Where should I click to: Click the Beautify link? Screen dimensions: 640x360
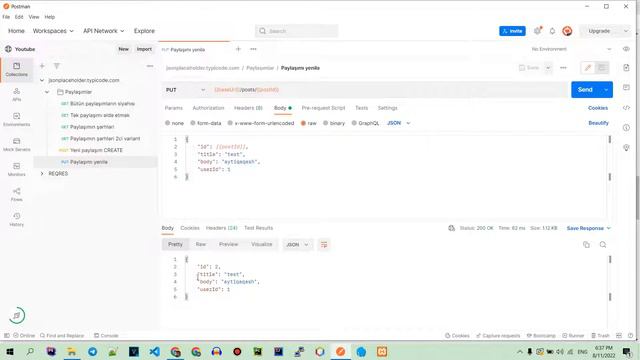point(598,123)
